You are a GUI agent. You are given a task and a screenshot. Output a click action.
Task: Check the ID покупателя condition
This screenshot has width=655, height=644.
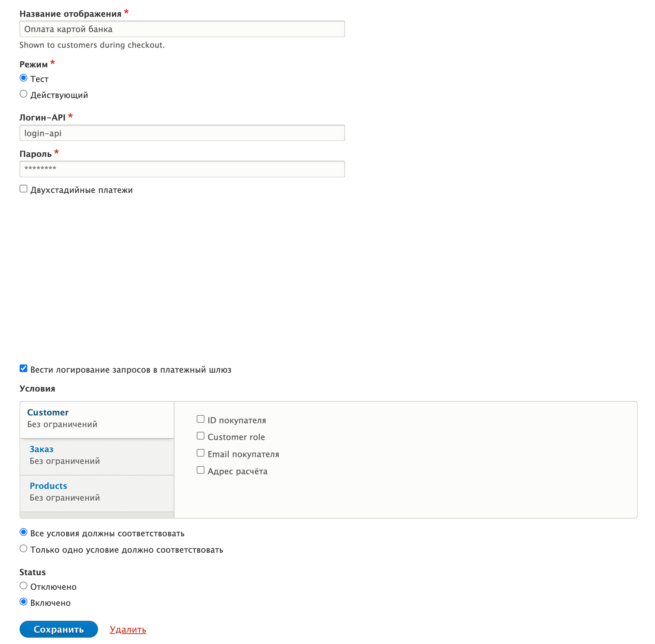[201, 419]
